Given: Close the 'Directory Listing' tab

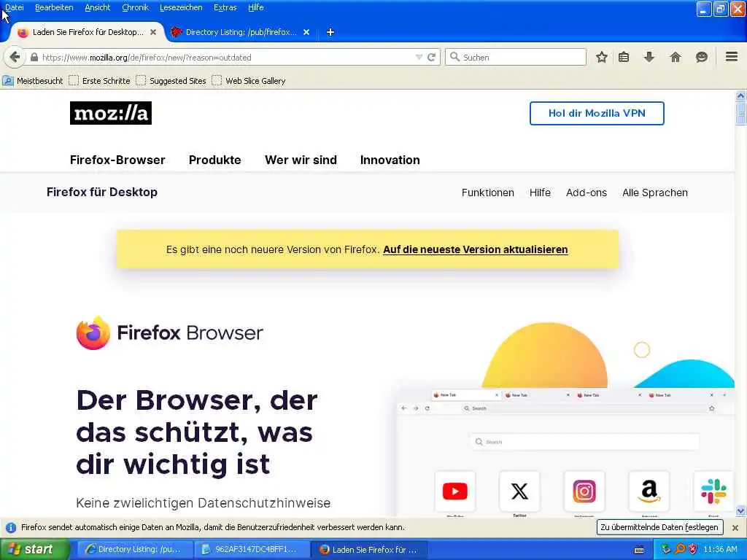Looking at the screenshot, I should 306,32.
